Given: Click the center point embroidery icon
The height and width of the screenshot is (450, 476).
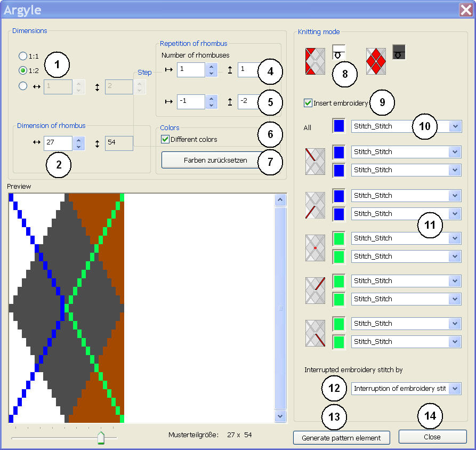Looking at the screenshot, I should coord(314,247).
